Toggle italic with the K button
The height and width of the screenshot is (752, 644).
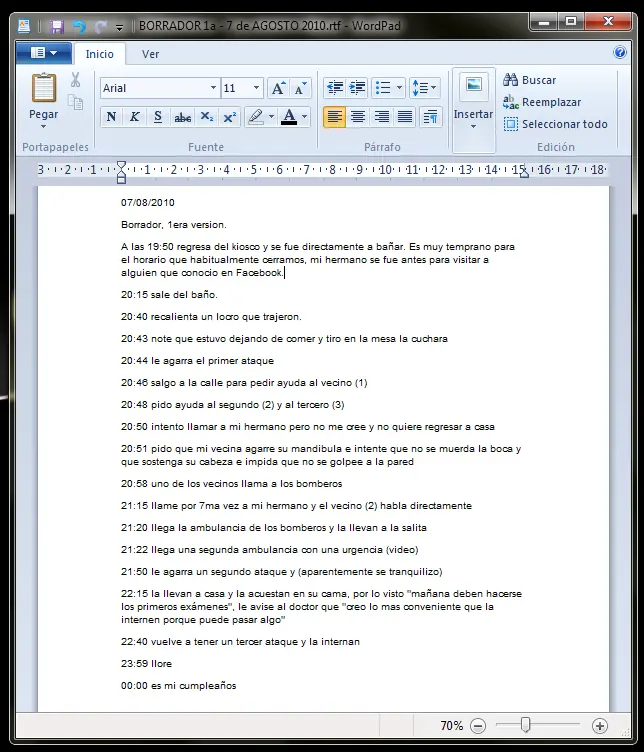point(135,117)
